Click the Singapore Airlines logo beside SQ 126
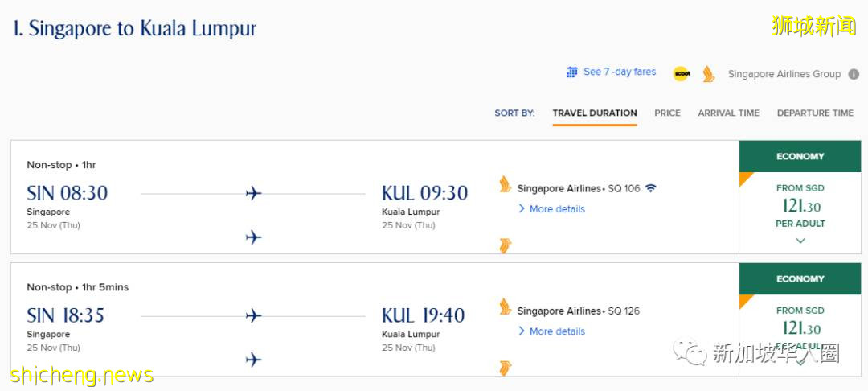 click(x=505, y=307)
